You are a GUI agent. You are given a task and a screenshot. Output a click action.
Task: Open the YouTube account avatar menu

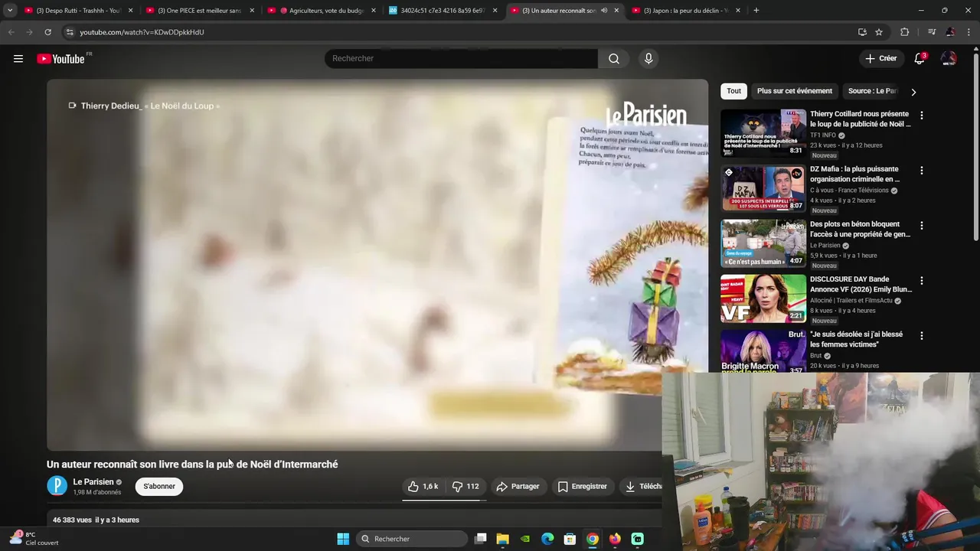point(949,58)
